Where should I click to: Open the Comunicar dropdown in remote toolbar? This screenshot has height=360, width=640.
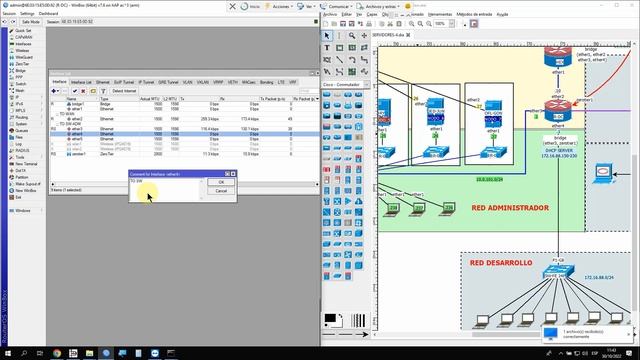(x=336, y=7)
